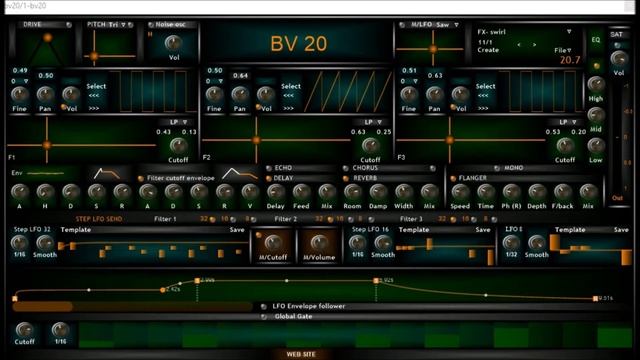Click oscillator 3 previous waveform arrows

tap(483, 96)
